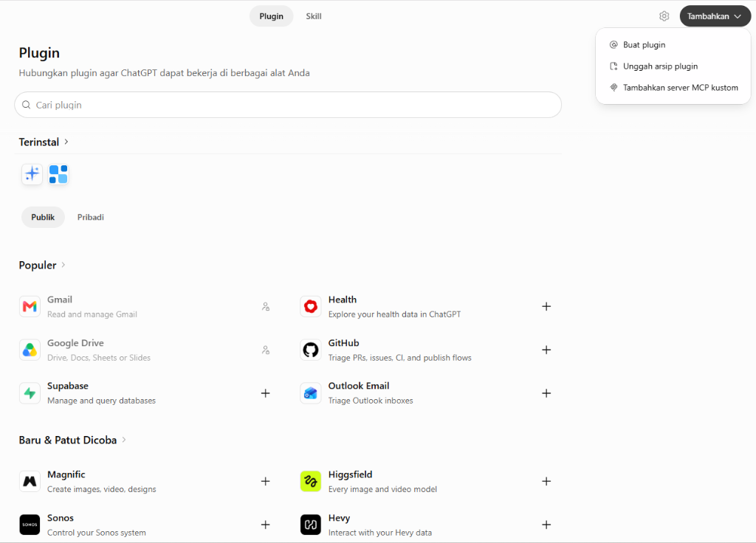
Task: Open the settings gear icon
Action: (x=664, y=16)
